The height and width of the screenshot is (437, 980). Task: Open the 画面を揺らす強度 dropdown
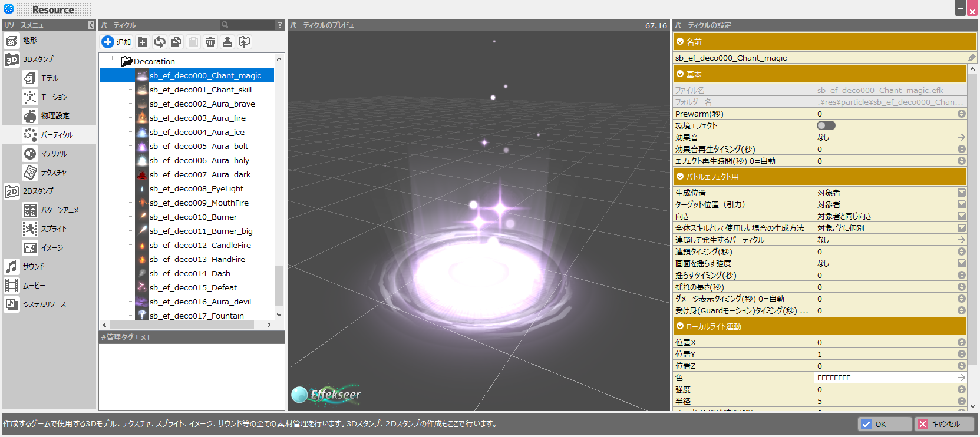(x=961, y=263)
